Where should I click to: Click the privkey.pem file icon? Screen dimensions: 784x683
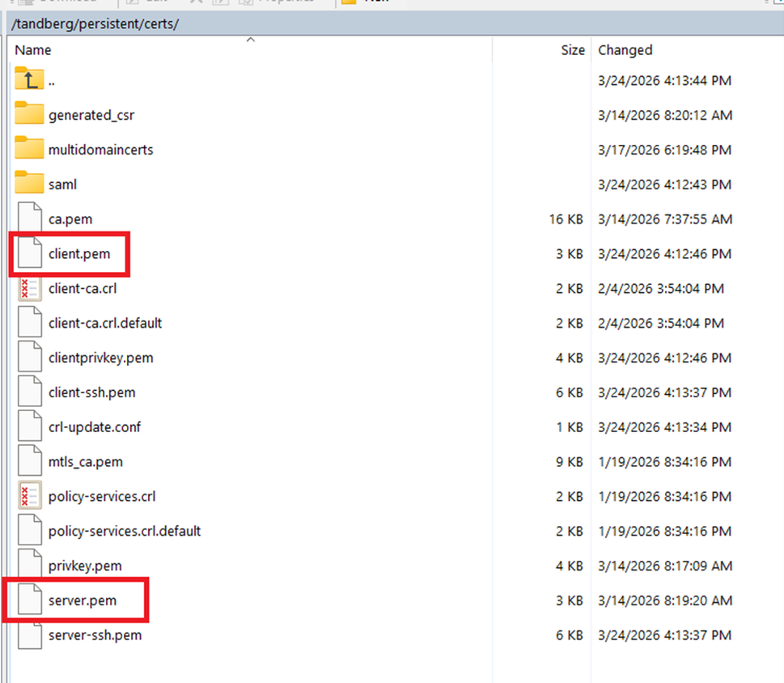click(x=29, y=565)
